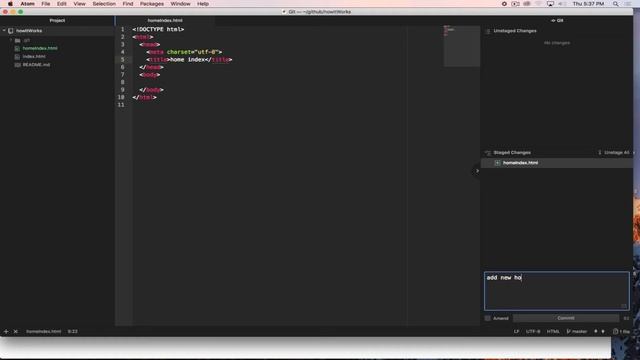Click the Unstage All button
Screen dimensions: 640x360
[x=614, y=153]
